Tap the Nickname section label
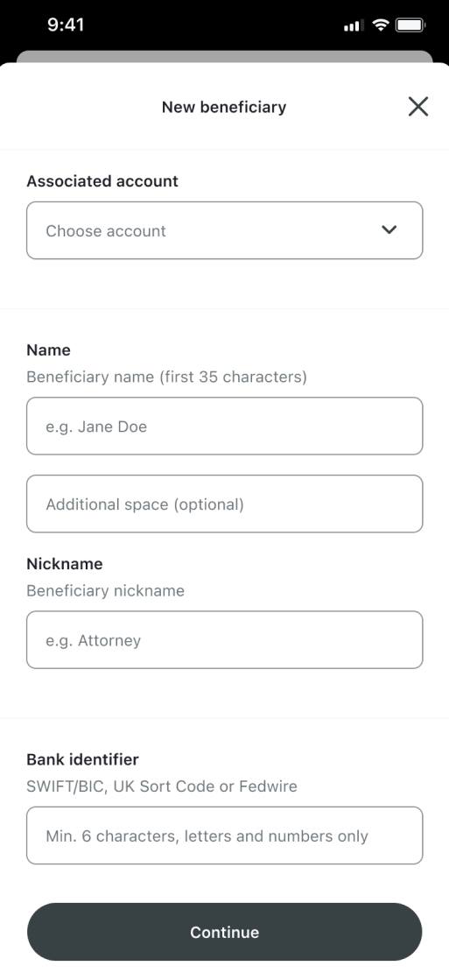Viewport: 449px width, 980px height. [64, 564]
